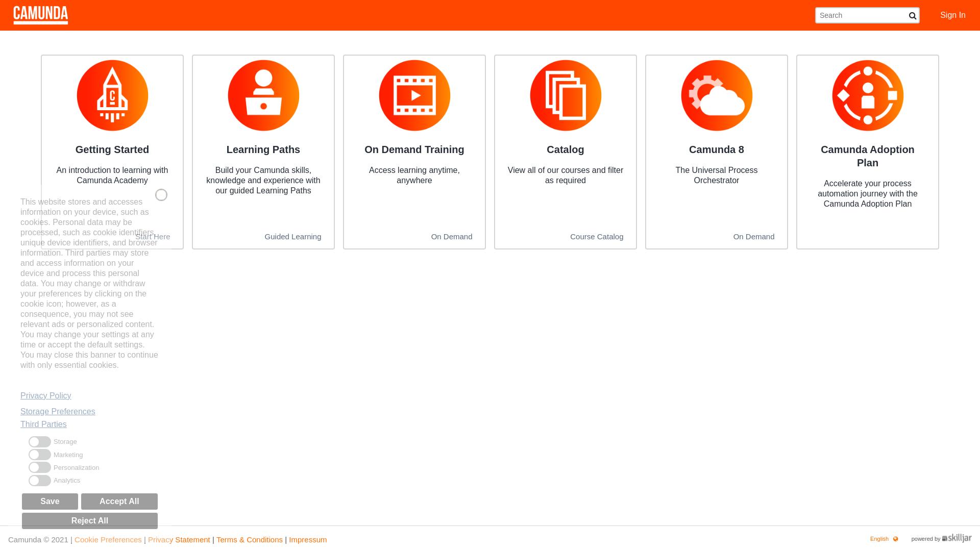Open the Catalog stacked pages icon
980x551 pixels.
(x=566, y=95)
